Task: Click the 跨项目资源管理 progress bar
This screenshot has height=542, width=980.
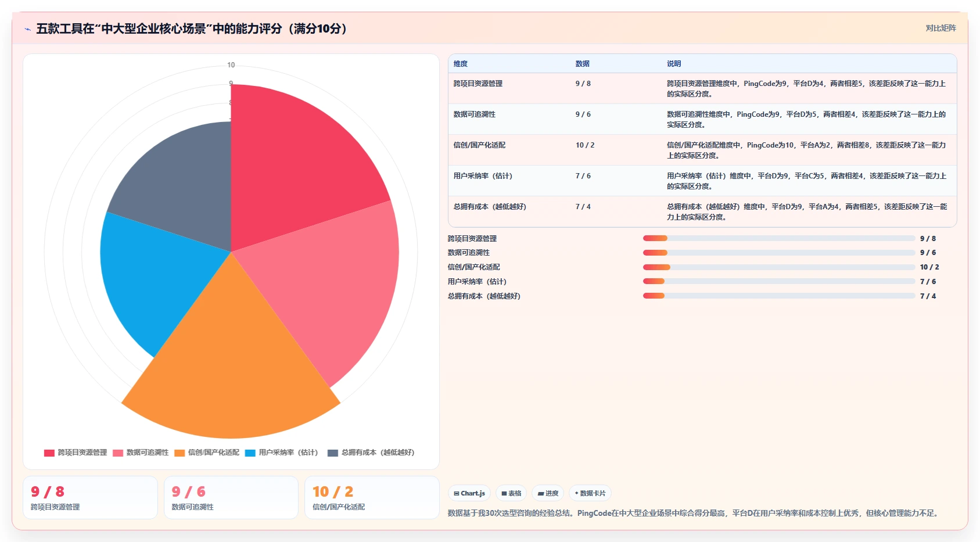Action: point(779,238)
